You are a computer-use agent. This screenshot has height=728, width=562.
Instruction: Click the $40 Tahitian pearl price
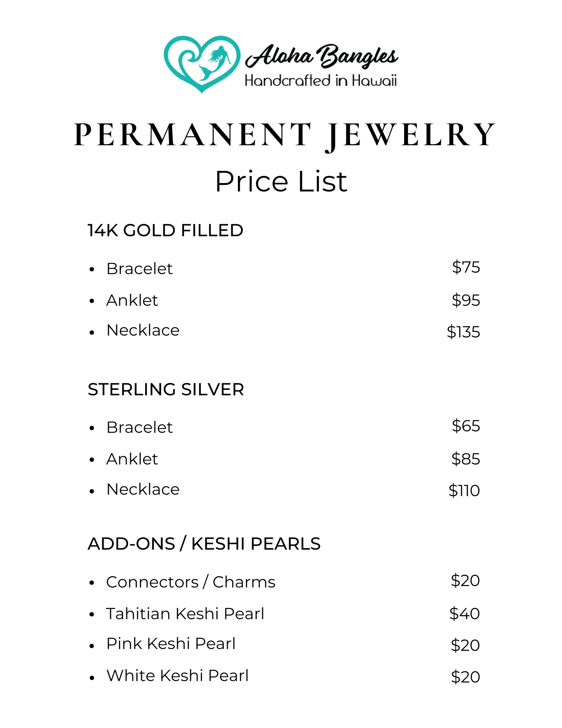(x=465, y=614)
